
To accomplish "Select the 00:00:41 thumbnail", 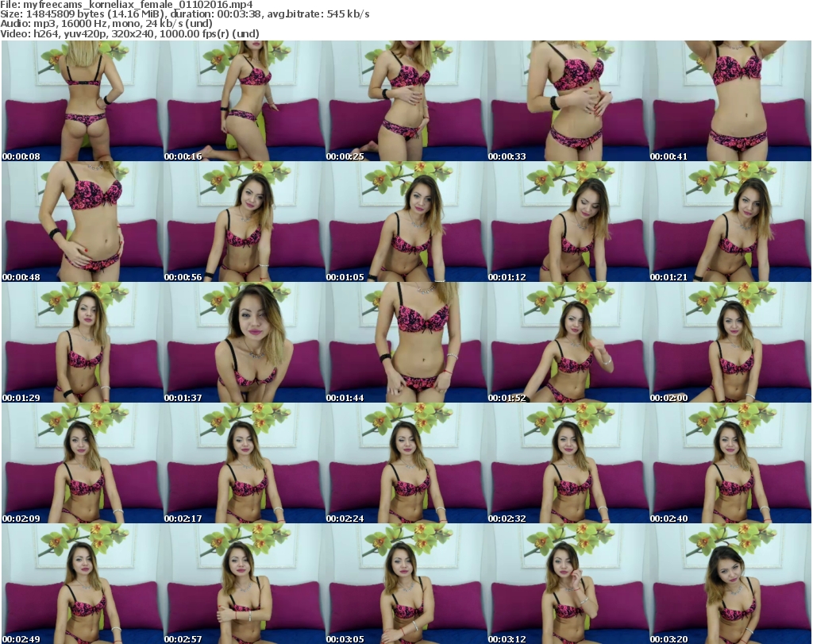I will pos(730,101).
